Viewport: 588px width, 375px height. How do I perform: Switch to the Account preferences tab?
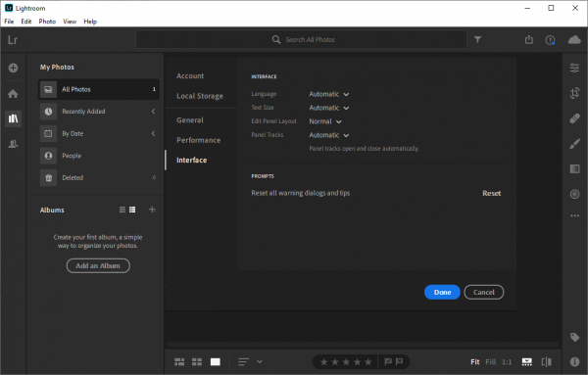[190, 75]
